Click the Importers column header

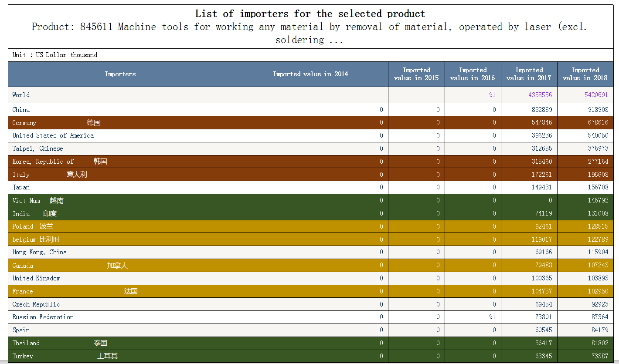120,74
